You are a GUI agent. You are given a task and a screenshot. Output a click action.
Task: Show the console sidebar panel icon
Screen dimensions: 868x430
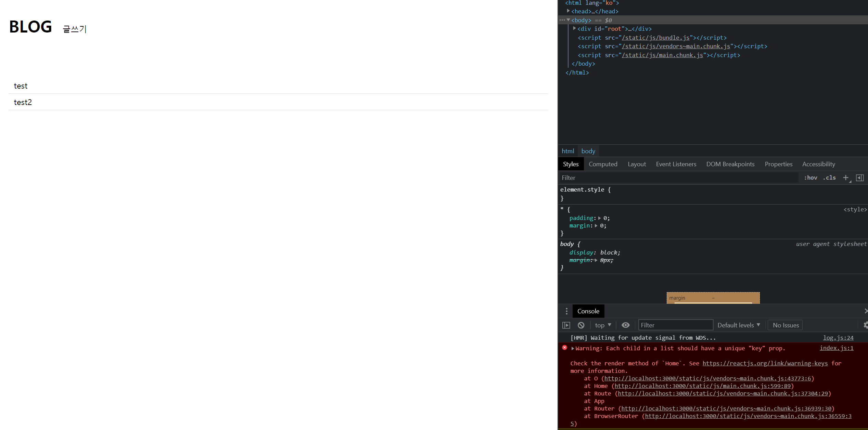(566, 325)
